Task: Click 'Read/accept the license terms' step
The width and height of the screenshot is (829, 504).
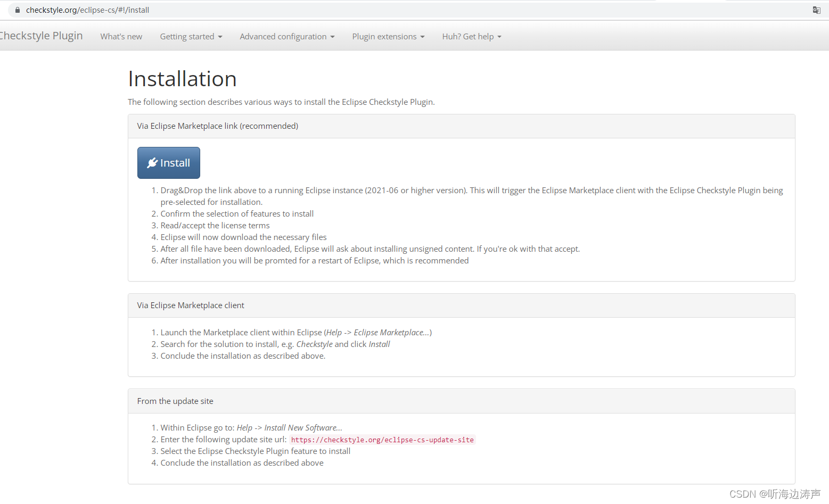Action: click(215, 226)
